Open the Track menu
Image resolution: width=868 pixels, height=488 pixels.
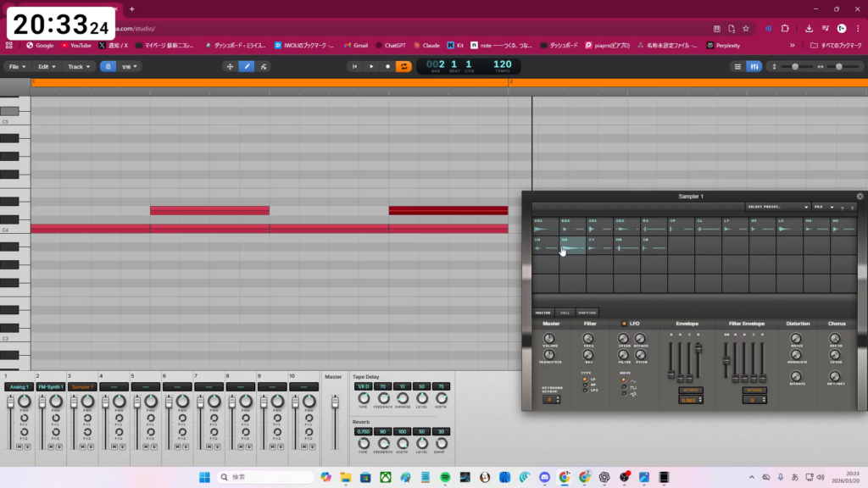coord(78,66)
